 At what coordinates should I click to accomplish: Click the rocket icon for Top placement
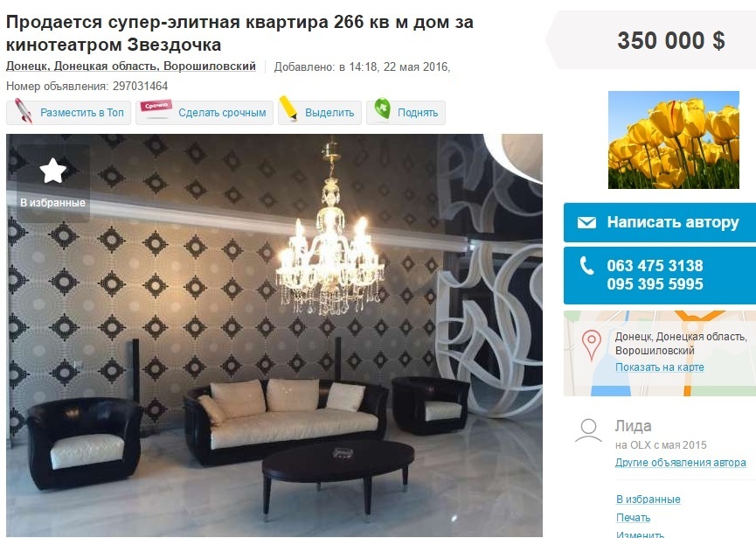(x=23, y=110)
